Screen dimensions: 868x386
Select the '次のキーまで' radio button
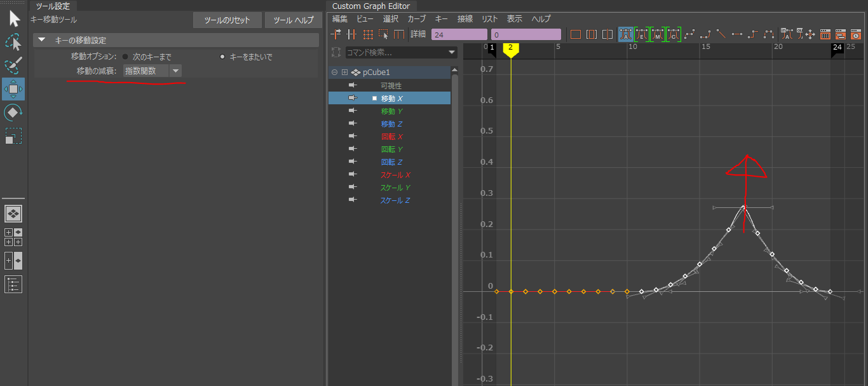[x=125, y=57]
